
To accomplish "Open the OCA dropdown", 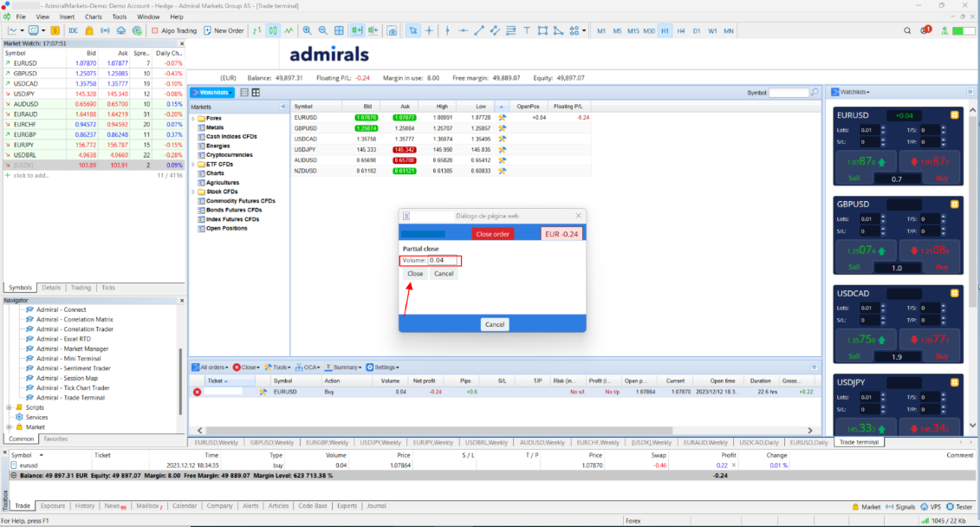I will pos(308,368).
